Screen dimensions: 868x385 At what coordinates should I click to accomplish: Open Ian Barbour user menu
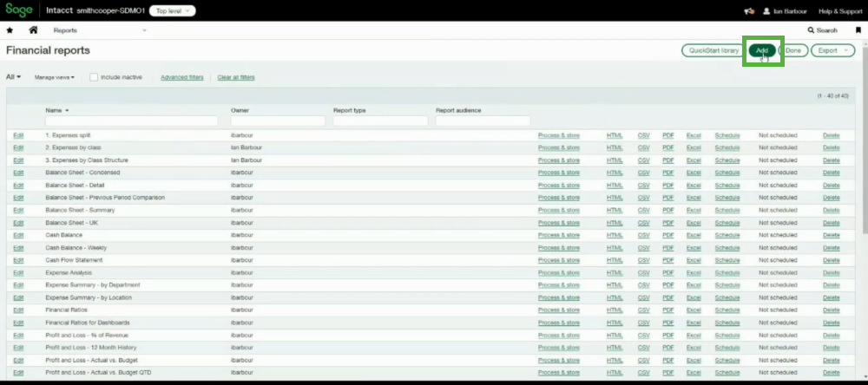click(786, 11)
